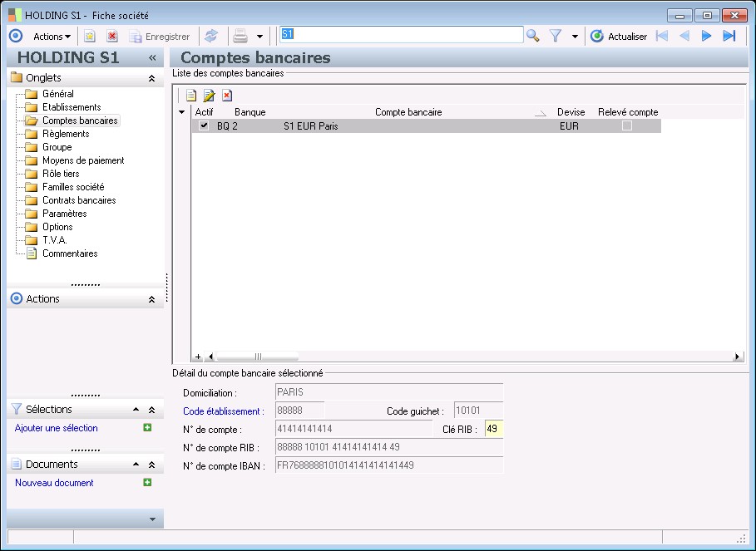This screenshot has height=551, width=756.
Task: Click the Clé RIB input field
Action: [494, 430]
